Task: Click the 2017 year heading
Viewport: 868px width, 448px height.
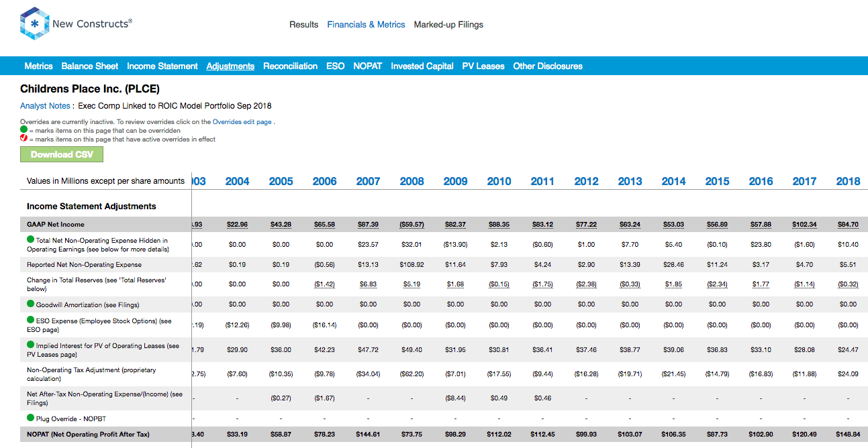Action: tap(804, 181)
